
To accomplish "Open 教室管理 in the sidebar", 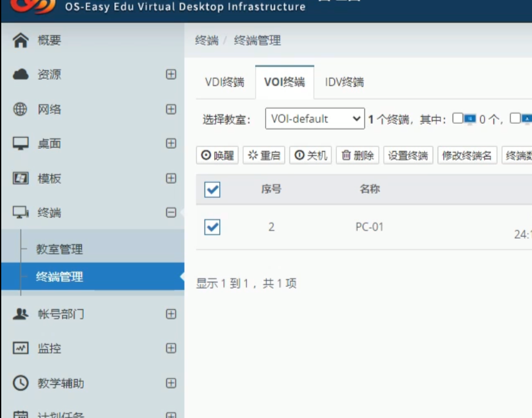I will pos(59,249).
